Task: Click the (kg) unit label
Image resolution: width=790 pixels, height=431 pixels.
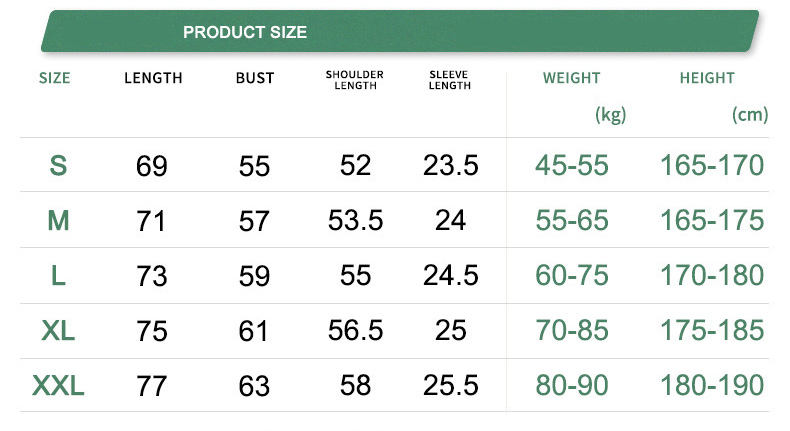Action: click(x=610, y=115)
